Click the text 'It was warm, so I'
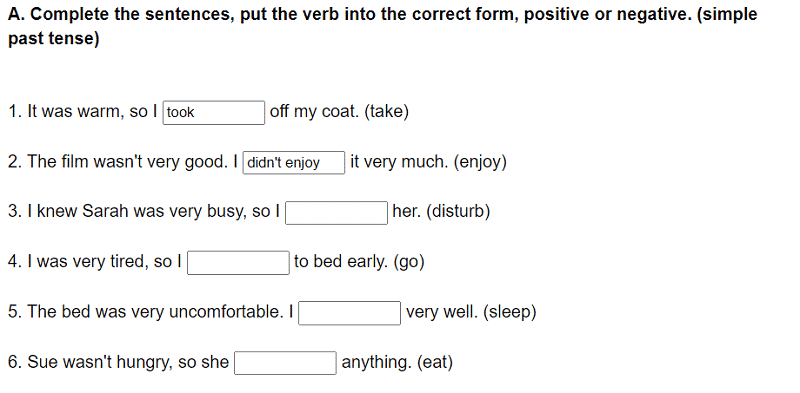 click(92, 111)
